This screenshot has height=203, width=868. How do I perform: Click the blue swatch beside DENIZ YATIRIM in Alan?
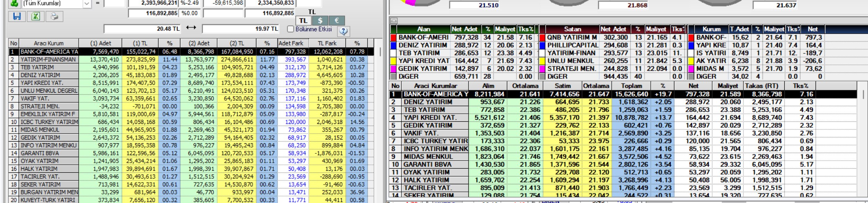[x=393, y=45]
